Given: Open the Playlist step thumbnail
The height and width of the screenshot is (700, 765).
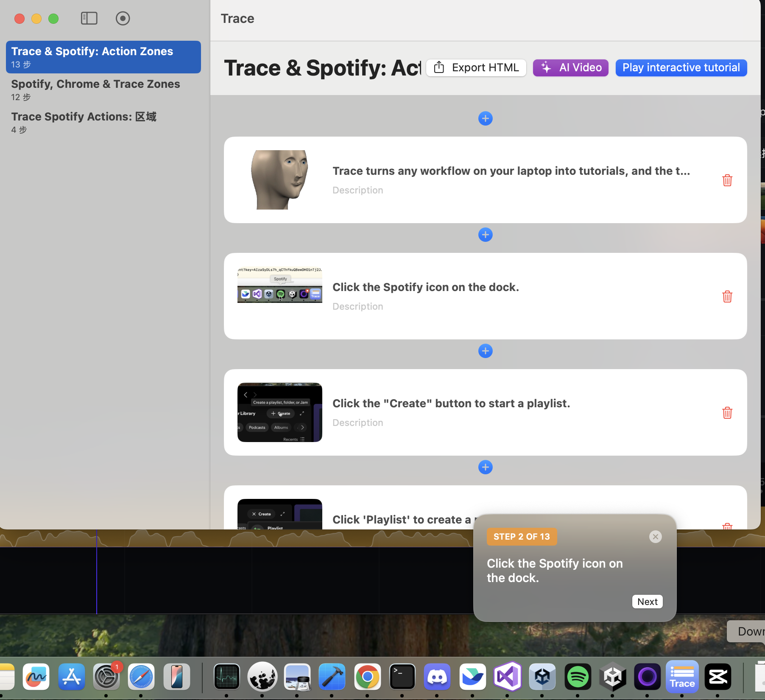Looking at the screenshot, I should coord(280,514).
